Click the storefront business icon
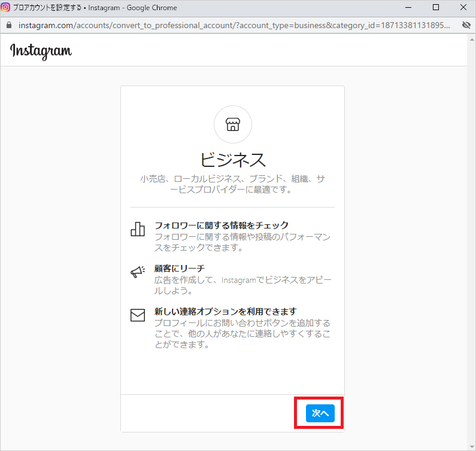 point(233,124)
